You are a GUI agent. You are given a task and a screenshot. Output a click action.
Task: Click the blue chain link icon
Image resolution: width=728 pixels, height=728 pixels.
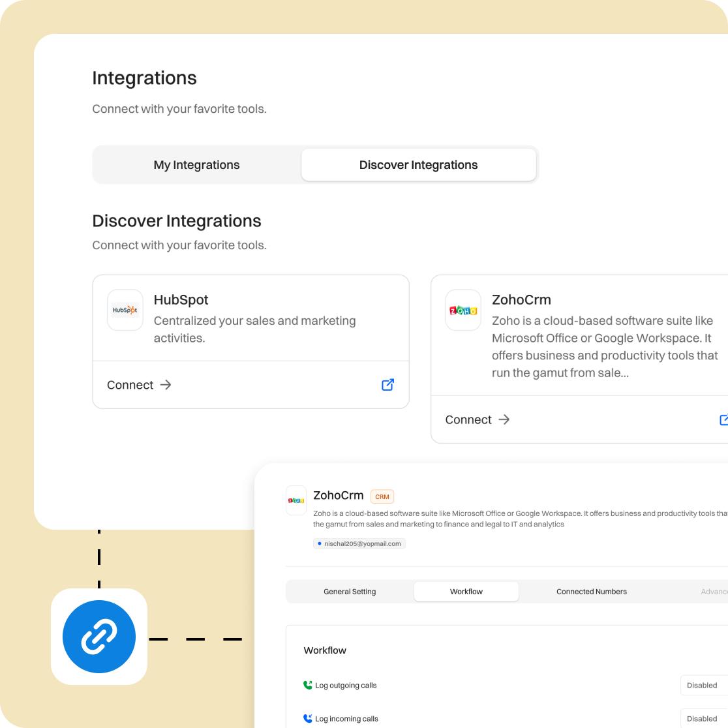tap(99, 637)
